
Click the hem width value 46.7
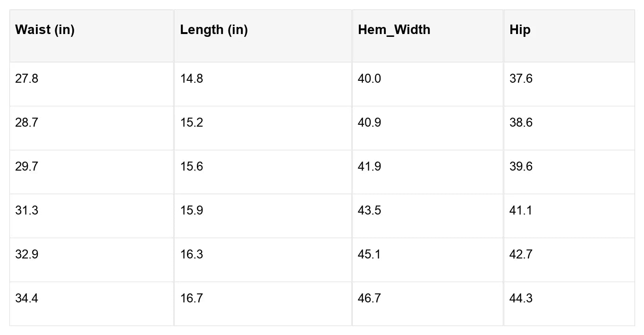click(x=370, y=299)
